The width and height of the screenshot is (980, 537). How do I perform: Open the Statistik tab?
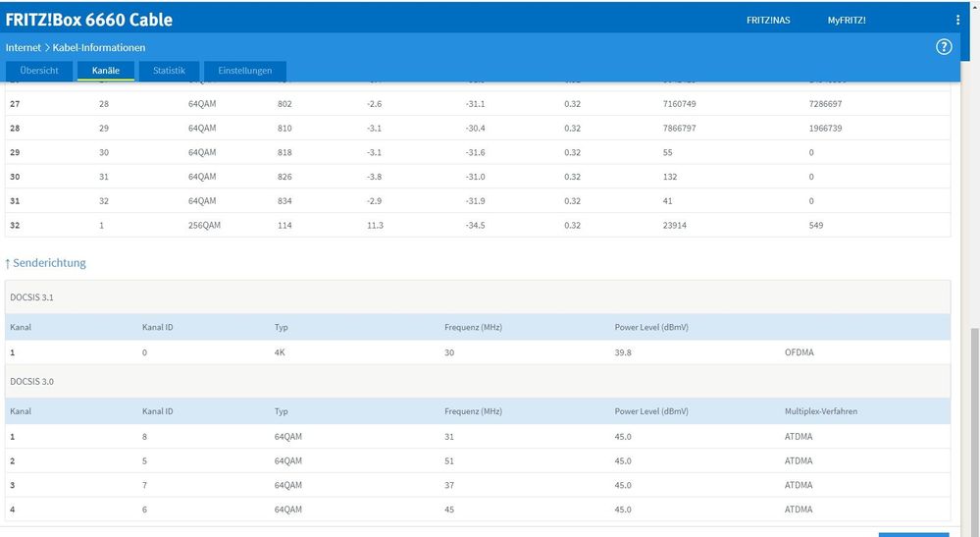(169, 71)
